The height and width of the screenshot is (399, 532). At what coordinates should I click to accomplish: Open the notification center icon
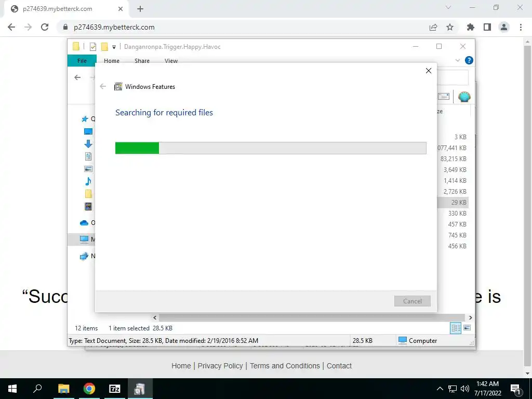tap(515, 389)
